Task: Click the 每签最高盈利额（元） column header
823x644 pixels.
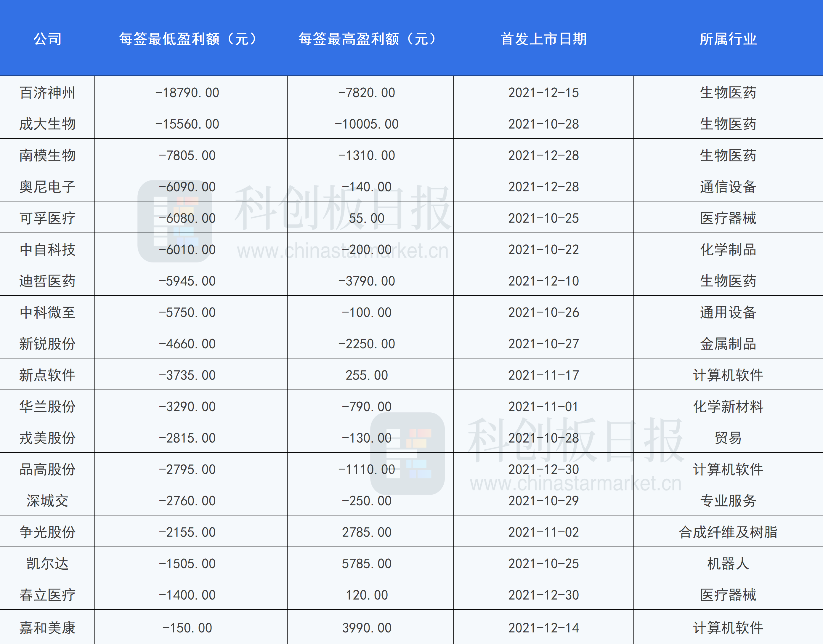Action: (367, 39)
